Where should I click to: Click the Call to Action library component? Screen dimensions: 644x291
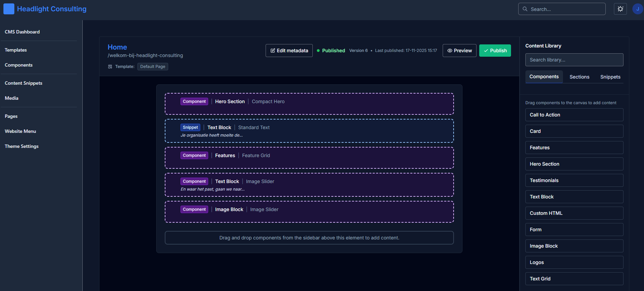pyautogui.click(x=574, y=115)
